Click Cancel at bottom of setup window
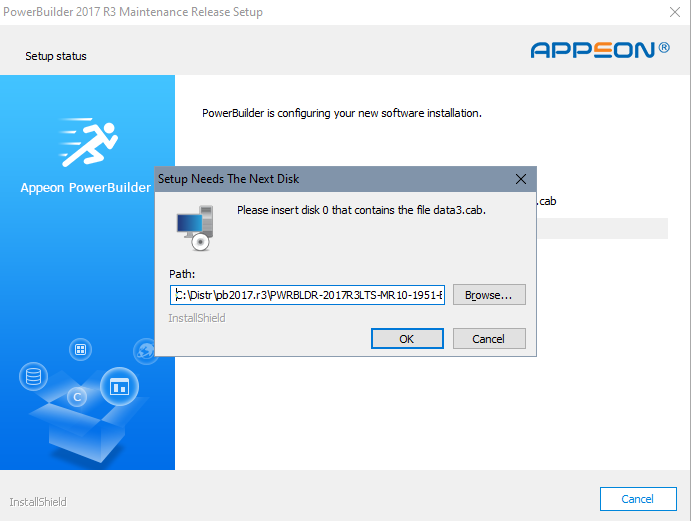The height and width of the screenshot is (521, 694). 637,499
